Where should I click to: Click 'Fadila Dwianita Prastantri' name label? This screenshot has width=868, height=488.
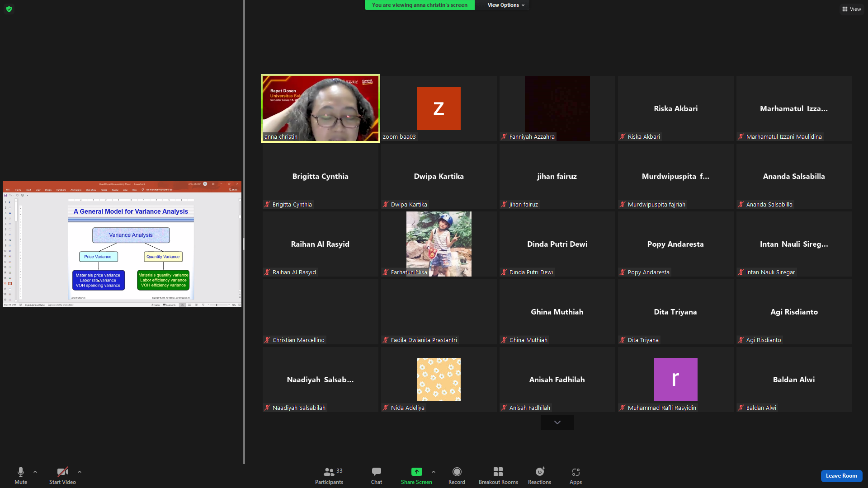[x=424, y=340]
